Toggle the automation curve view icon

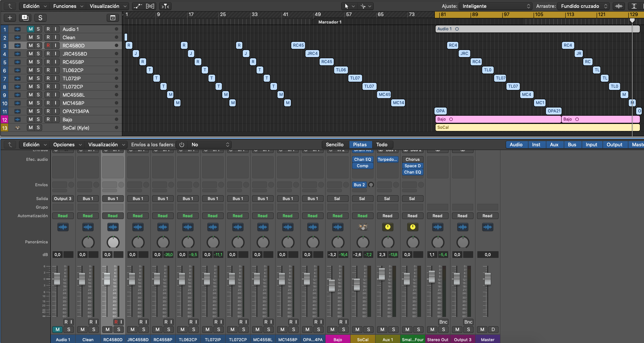click(138, 6)
